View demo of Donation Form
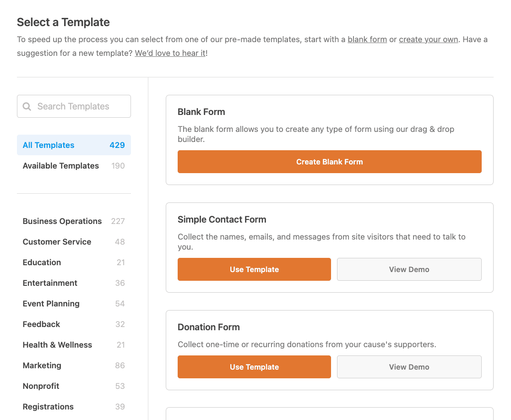 click(409, 367)
